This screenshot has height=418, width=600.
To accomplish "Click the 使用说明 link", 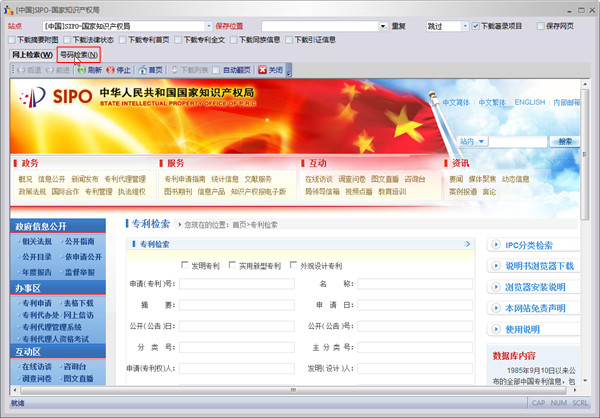I will [x=522, y=329].
